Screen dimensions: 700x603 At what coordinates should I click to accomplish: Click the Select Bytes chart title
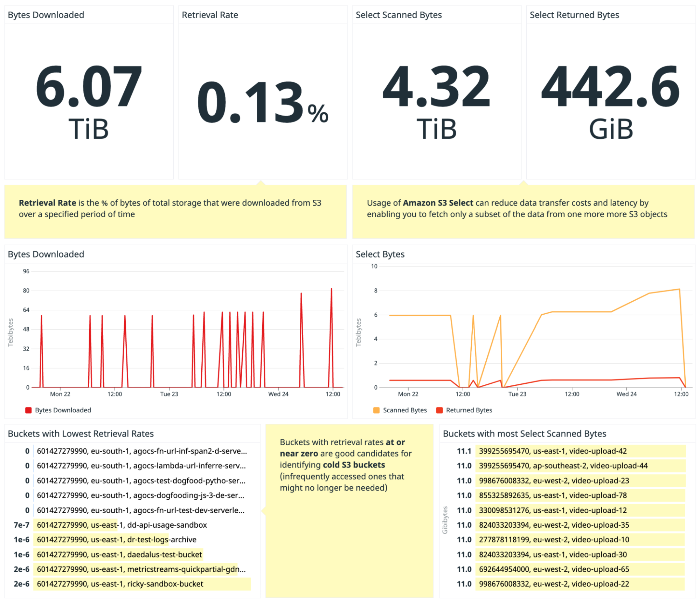coord(380,254)
